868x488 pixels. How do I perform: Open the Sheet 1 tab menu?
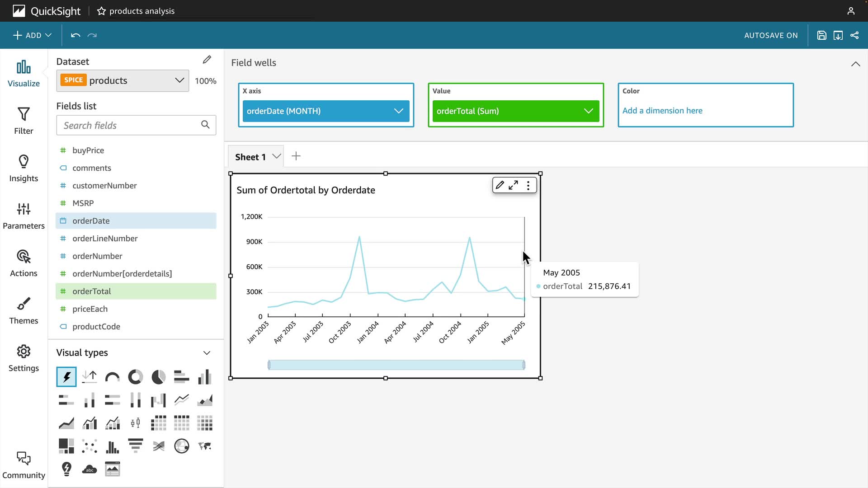pos(277,156)
